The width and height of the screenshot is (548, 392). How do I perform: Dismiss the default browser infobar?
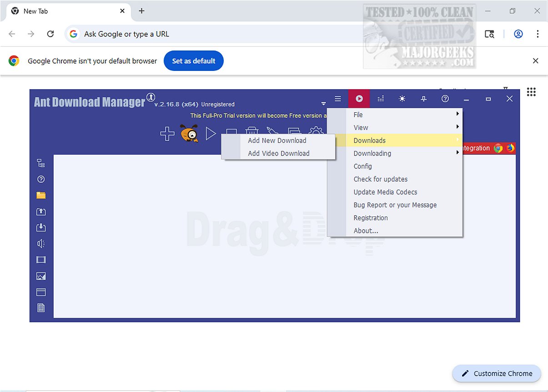pyautogui.click(x=535, y=61)
